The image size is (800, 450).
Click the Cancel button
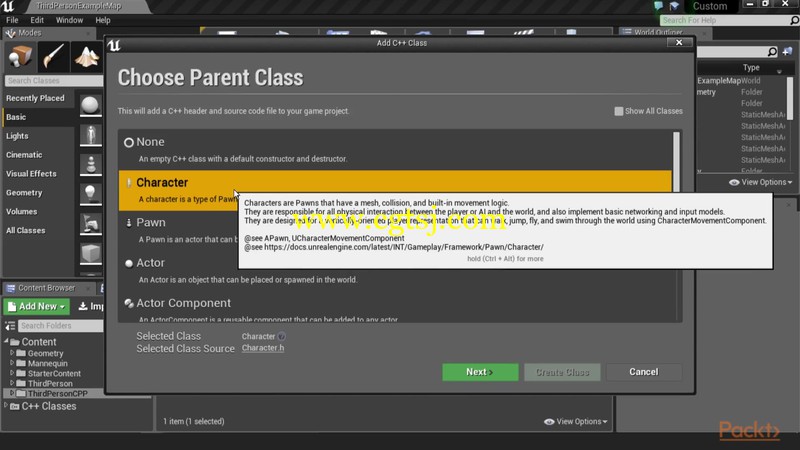[644, 372]
